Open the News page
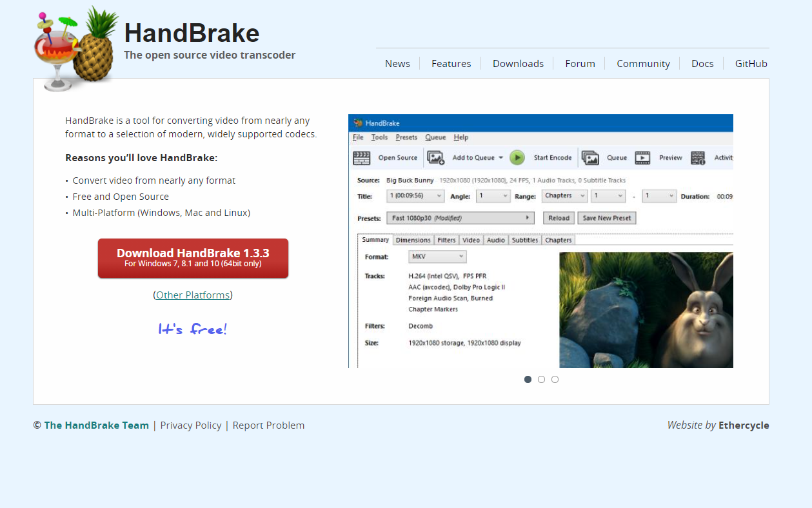The image size is (812, 508). [x=397, y=63]
